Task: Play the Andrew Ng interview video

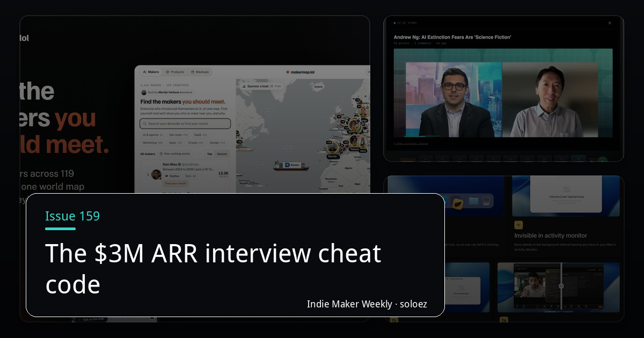Action: click(x=503, y=93)
